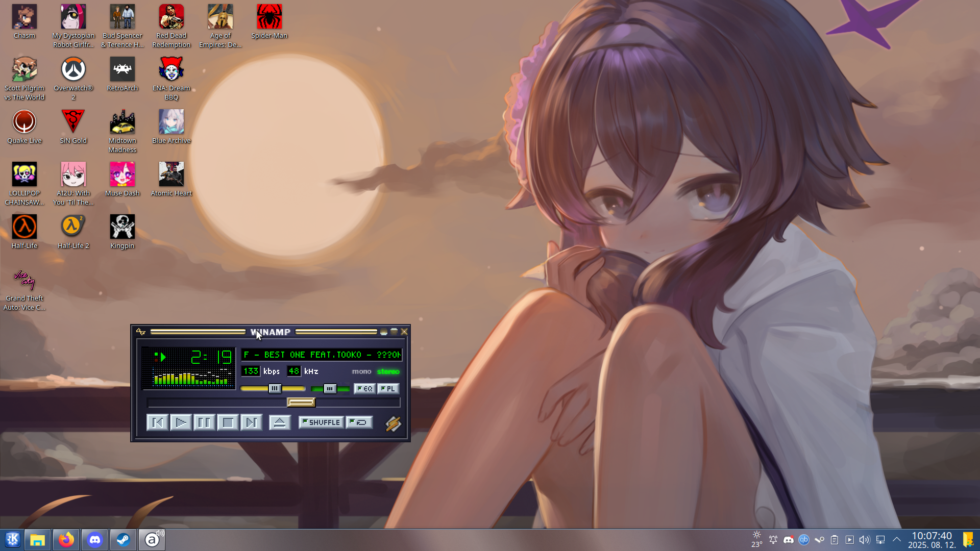Toggle the repeat button next to Shuffle
This screenshot has width=980, height=551.
tap(359, 422)
